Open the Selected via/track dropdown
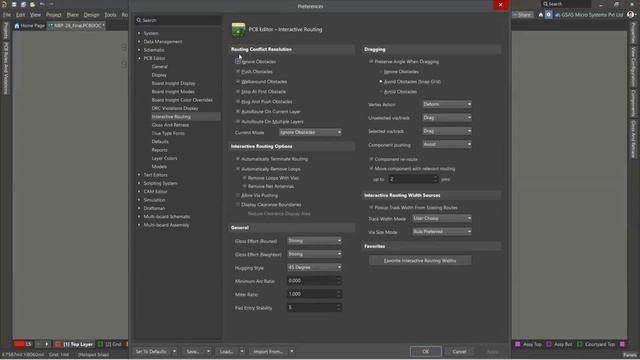Viewport: 640px width, 360px height. coord(447,131)
